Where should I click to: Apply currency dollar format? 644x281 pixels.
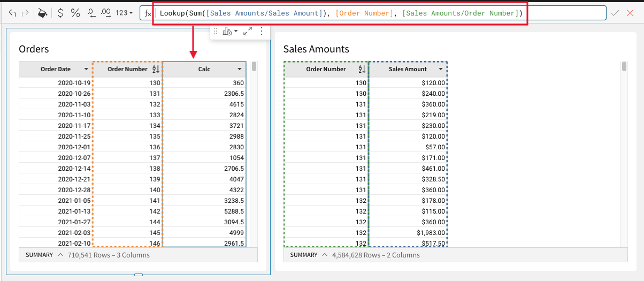[60, 13]
